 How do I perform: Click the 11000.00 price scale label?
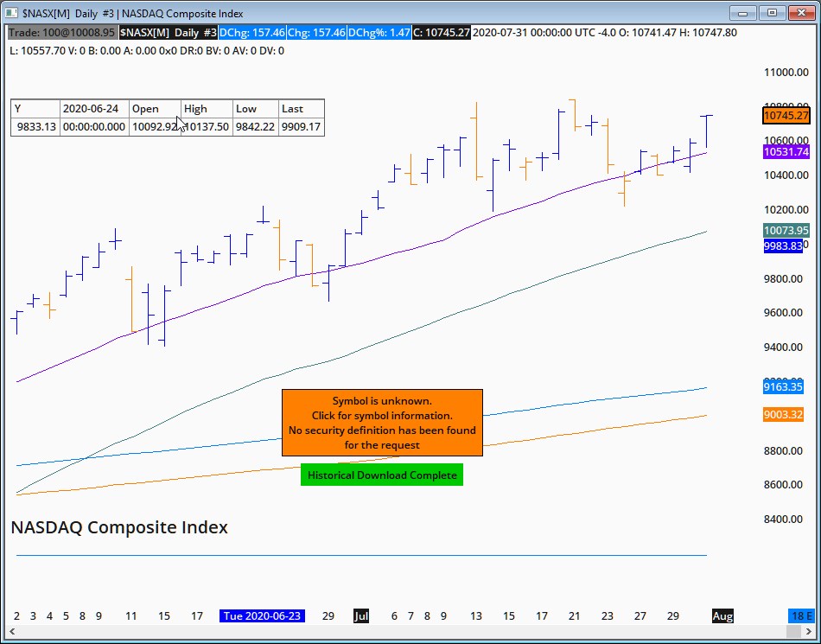coord(786,73)
